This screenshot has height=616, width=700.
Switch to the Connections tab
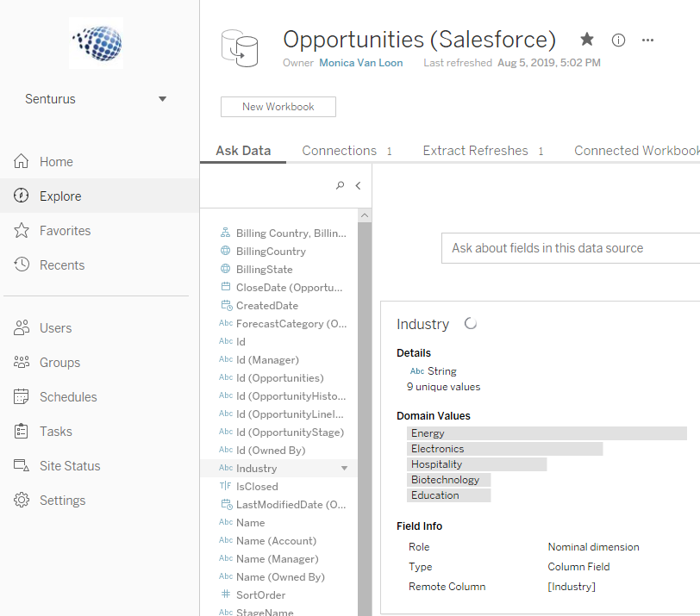click(337, 150)
